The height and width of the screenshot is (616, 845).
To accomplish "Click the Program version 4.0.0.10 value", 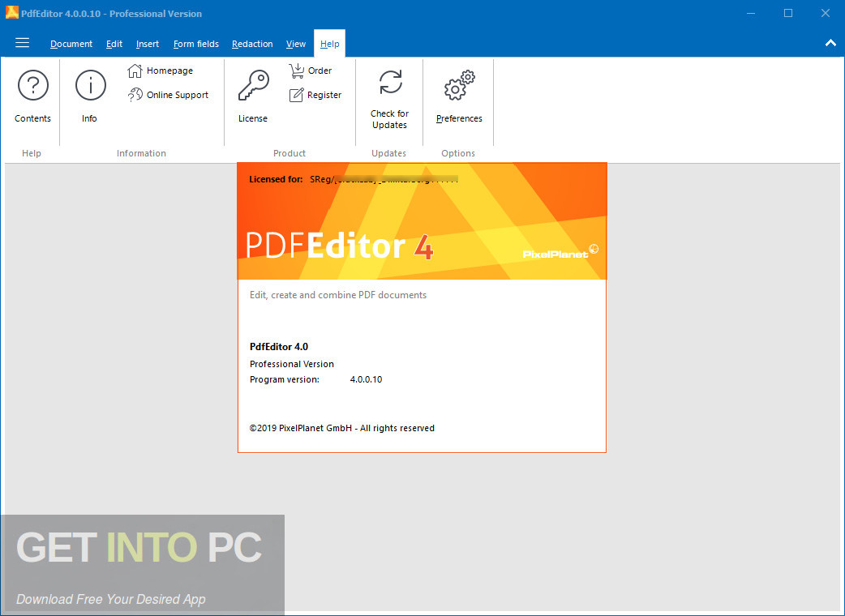I will click(366, 379).
